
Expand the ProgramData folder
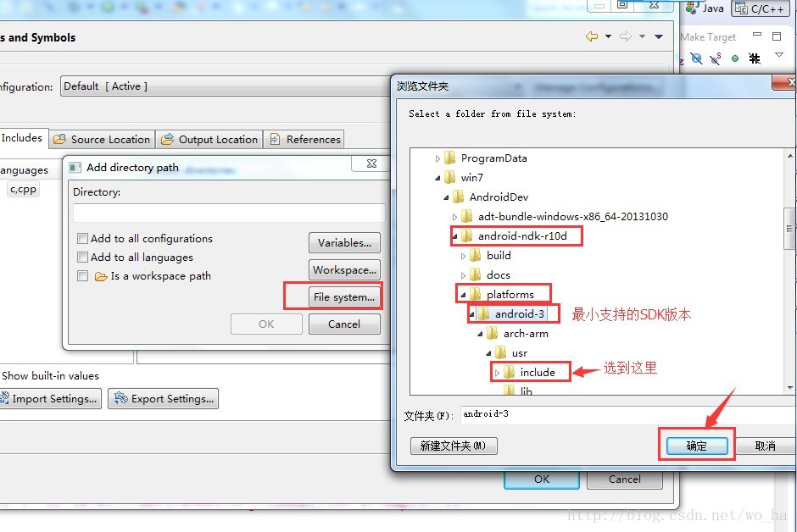coord(438,158)
